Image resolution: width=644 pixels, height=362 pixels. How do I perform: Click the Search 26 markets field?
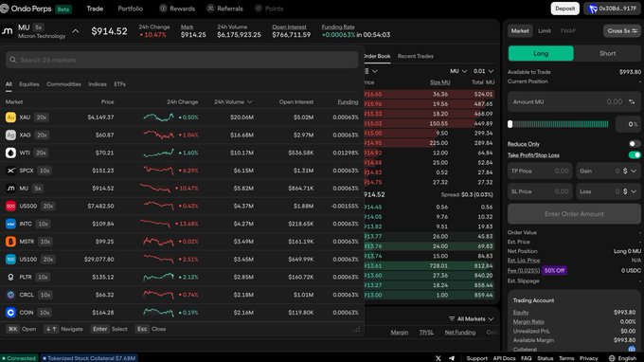(x=182, y=60)
